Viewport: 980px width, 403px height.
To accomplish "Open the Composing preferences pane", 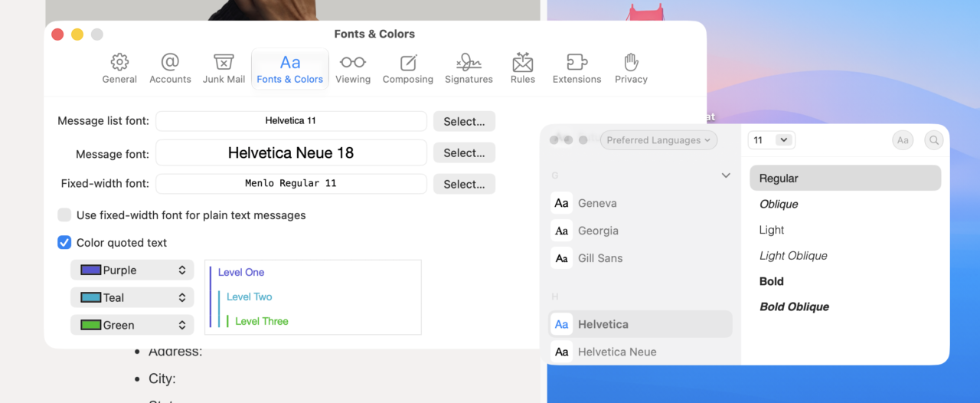I will 408,69.
